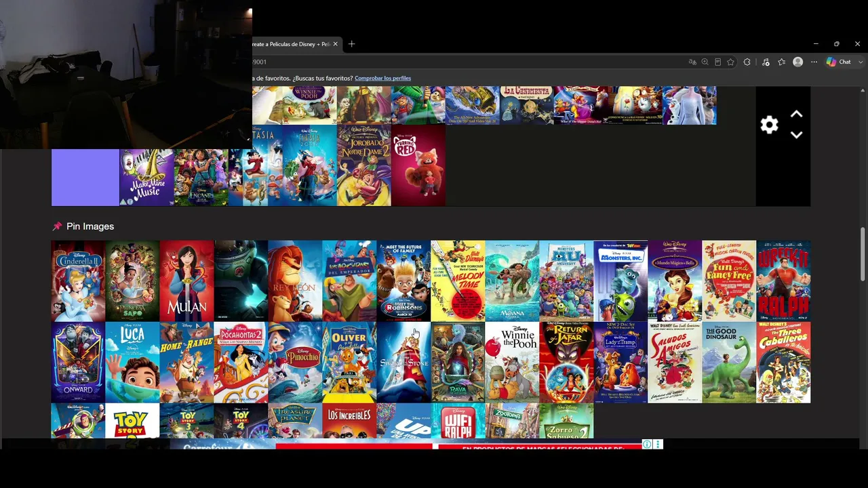Select the Oliver y su Pandilla poster
This screenshot has width=868, height=488.
349,363
